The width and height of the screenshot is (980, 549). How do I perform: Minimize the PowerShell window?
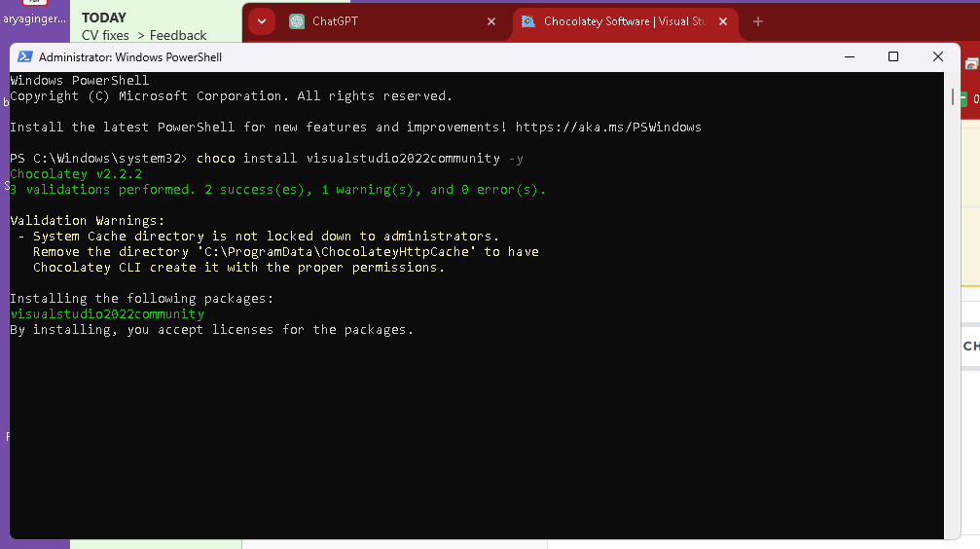(x=850, y=56)
